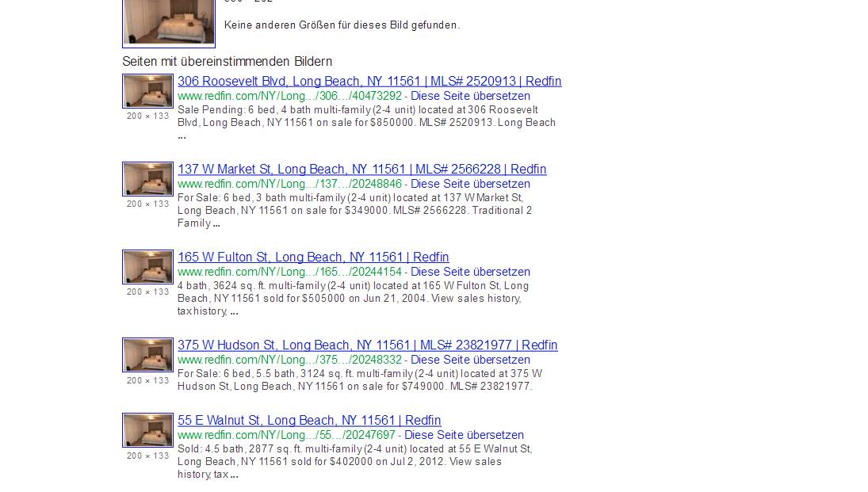Screen dimensions: 868x492
Task: Click 'Seiten mit übereinstimmenden Bildern' heading
Action: coord(228,62)
